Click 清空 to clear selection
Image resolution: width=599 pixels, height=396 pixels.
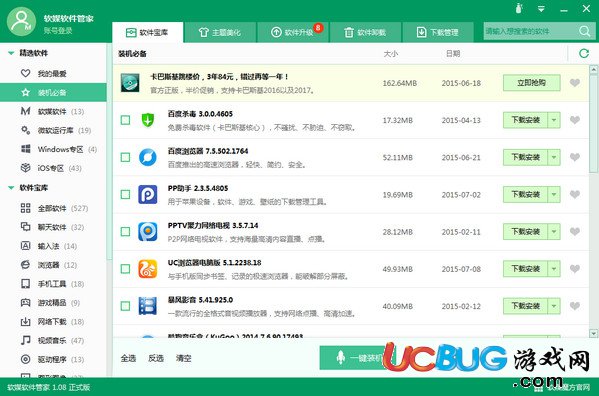(183, 358)
